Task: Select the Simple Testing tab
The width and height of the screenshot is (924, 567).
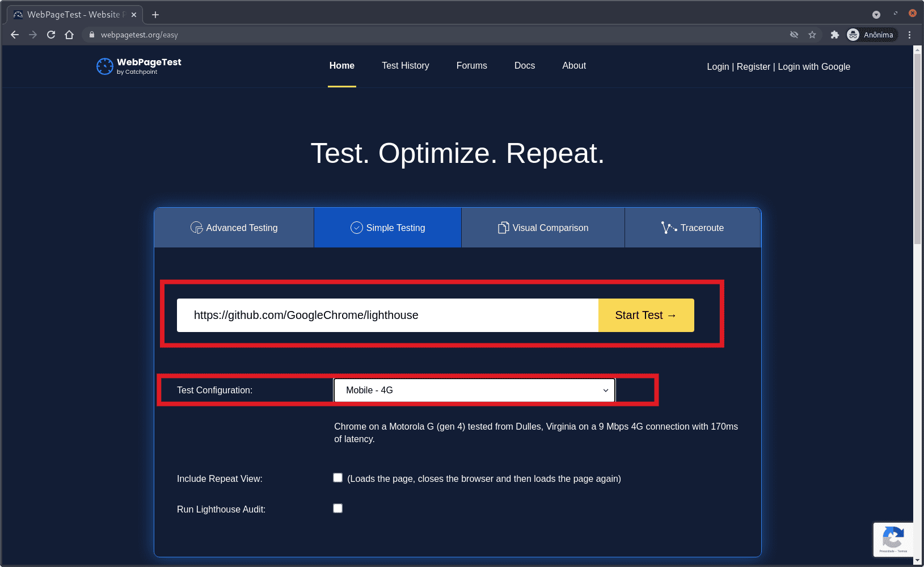Action: coord(388,228)
